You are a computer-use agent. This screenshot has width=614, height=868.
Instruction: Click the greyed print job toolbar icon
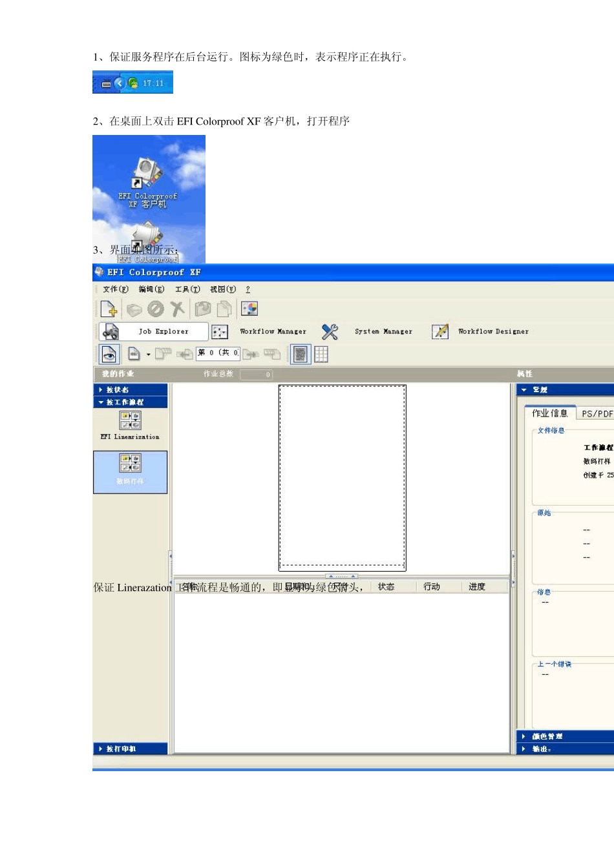coord(134,310)
